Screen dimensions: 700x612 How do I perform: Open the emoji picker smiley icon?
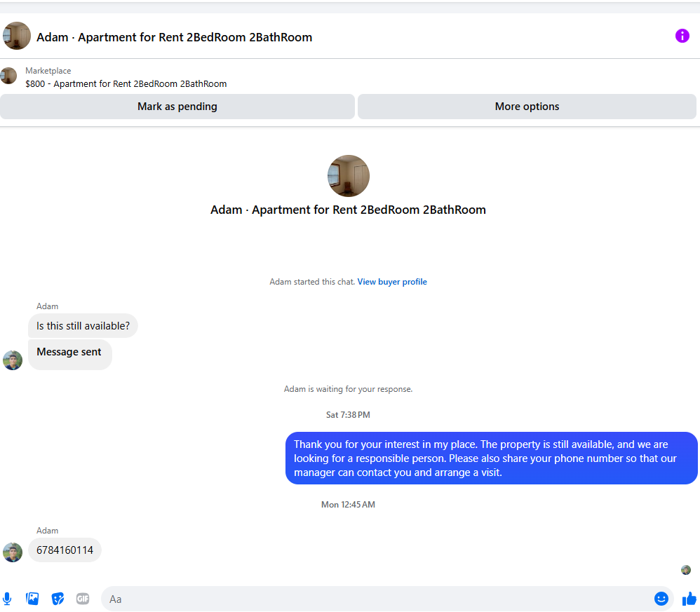tap(661, 599)
